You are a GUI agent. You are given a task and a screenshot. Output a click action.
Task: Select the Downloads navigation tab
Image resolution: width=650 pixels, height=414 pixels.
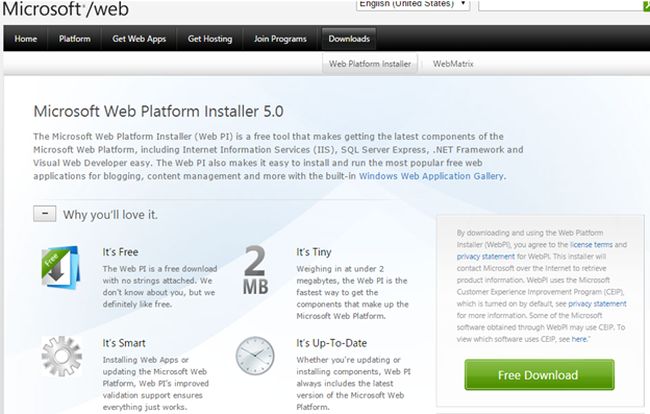pos(349,39)
